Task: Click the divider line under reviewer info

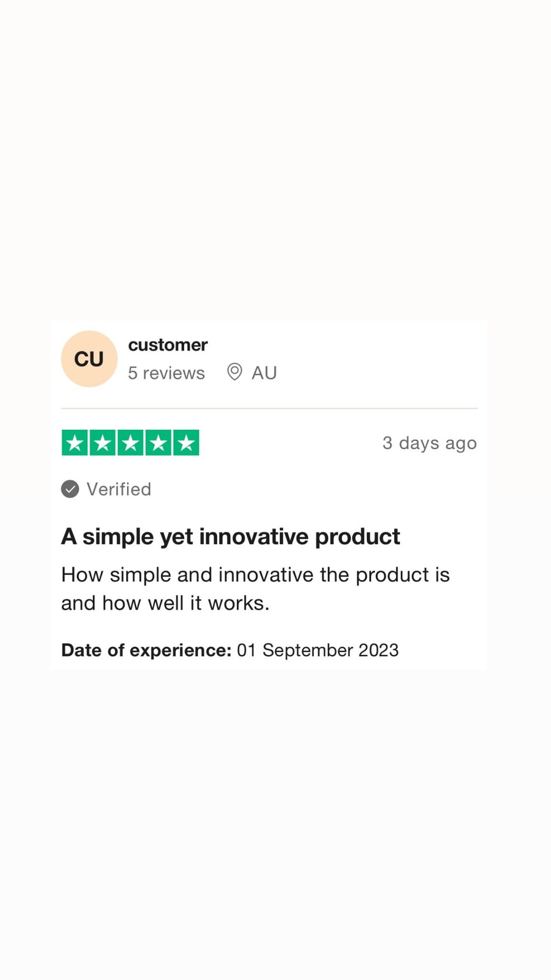Action: tap(269, 409)
